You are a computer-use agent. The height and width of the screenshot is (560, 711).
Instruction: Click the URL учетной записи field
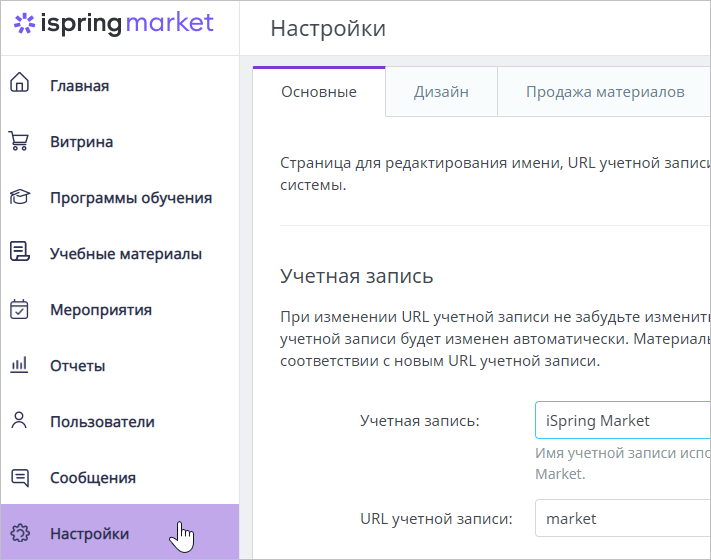623,518
